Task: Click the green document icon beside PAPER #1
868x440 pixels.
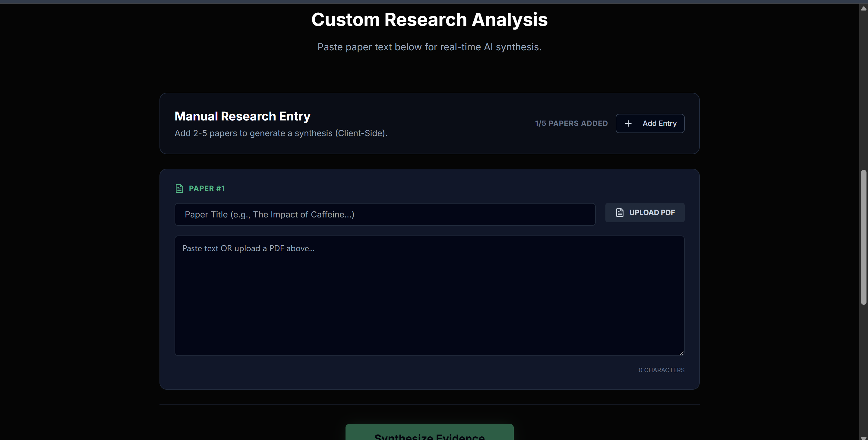Action: (179, 189)
